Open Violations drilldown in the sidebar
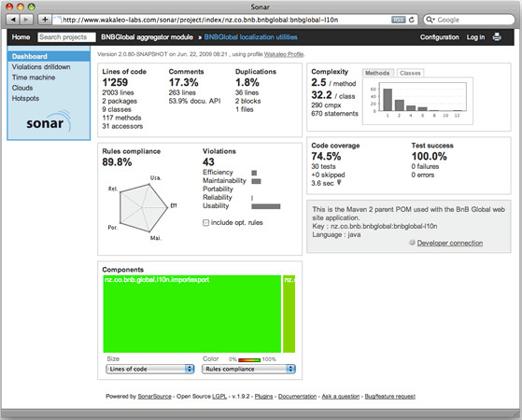This screenshot has height=420, width=522. (x=41, y=67)
